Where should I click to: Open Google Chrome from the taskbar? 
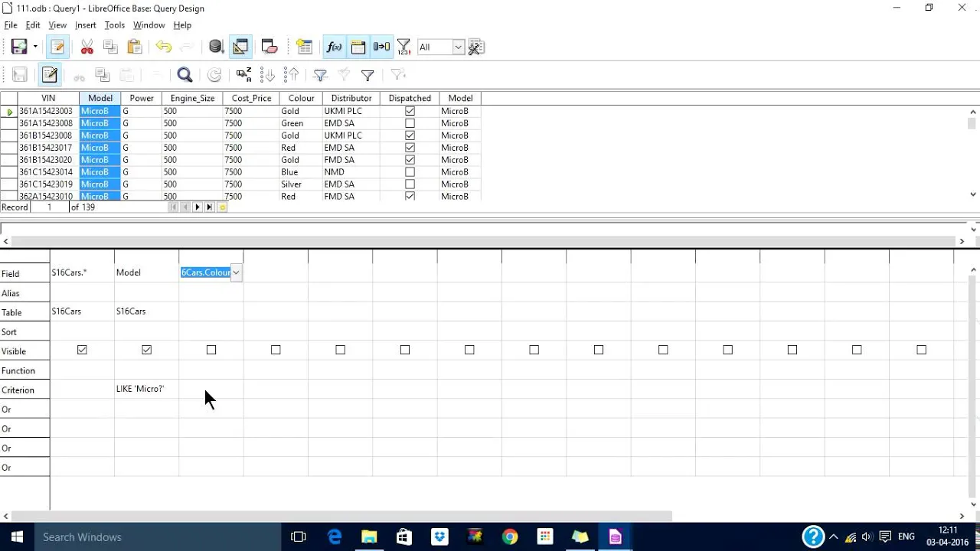pos(510,536)
